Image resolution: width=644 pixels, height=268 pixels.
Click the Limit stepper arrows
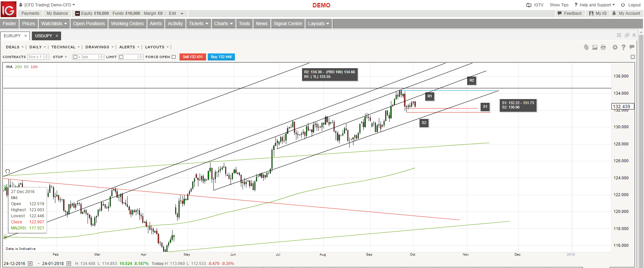[x=141, y=57]
